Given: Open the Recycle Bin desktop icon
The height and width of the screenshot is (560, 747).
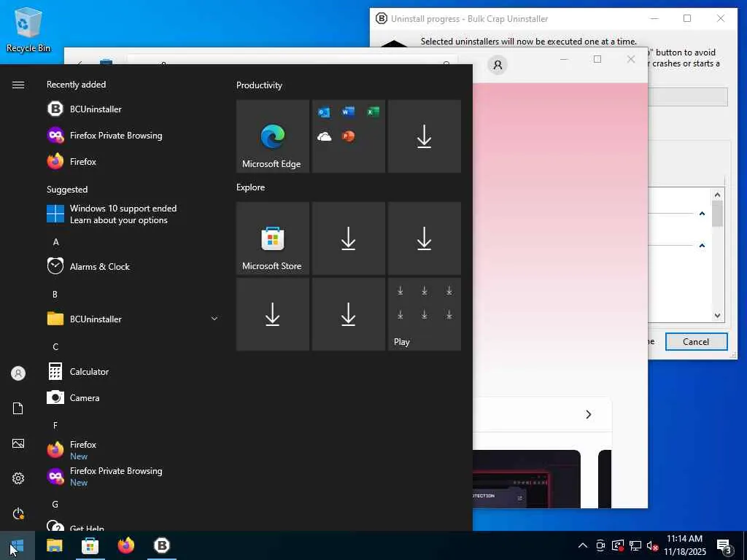Looking at the screenshot, I should pyautogui.click(x=28, y=29).
